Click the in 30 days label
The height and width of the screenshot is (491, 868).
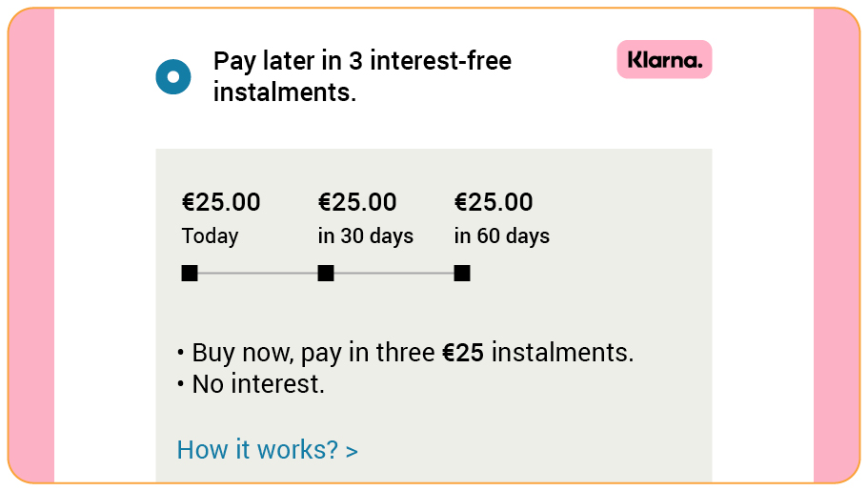[365, 236]
